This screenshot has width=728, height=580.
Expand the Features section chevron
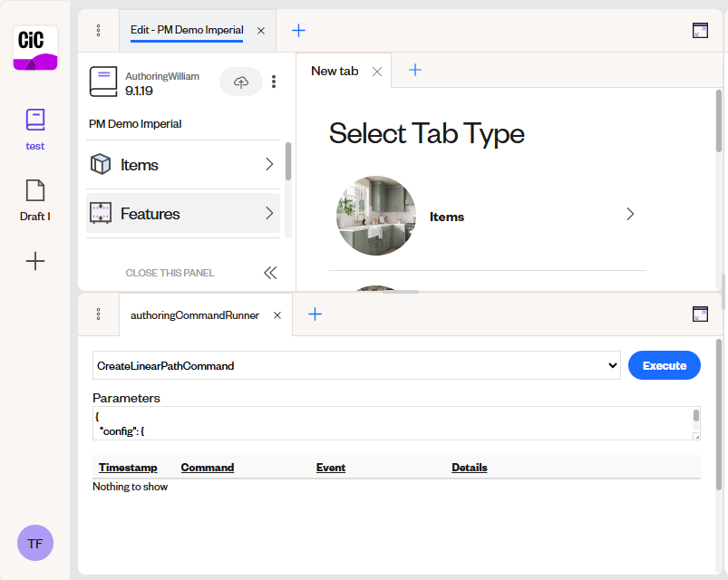click(x=267, y=214)
